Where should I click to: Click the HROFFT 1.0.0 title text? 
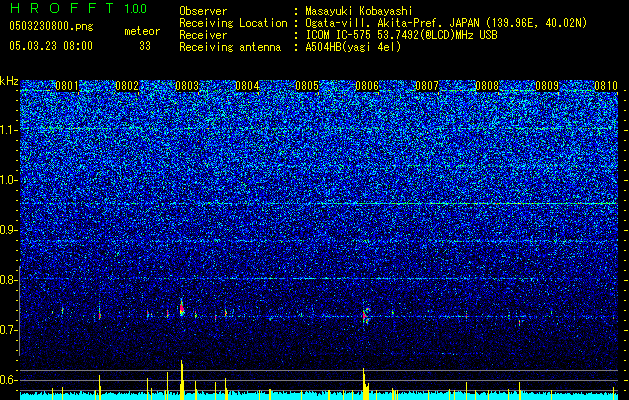point(78,8)
